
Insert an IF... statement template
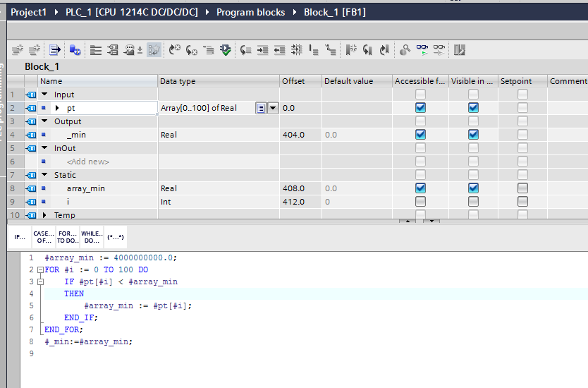click(20, 237)
